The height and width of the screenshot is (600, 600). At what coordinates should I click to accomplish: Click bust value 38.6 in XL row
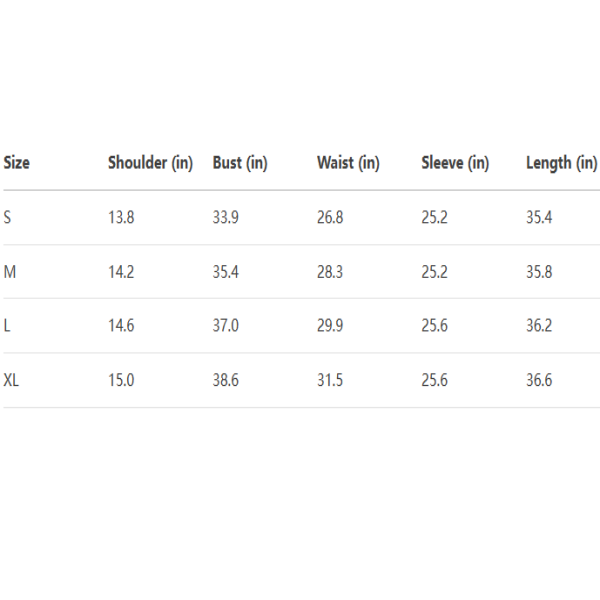pyautogui.click(x=226, y=380)
